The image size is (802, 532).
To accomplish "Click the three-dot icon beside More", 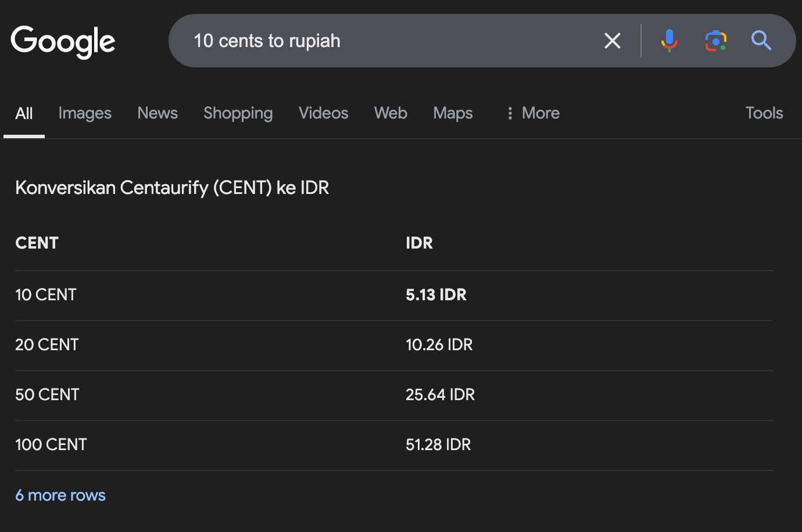I will point(510,113).
